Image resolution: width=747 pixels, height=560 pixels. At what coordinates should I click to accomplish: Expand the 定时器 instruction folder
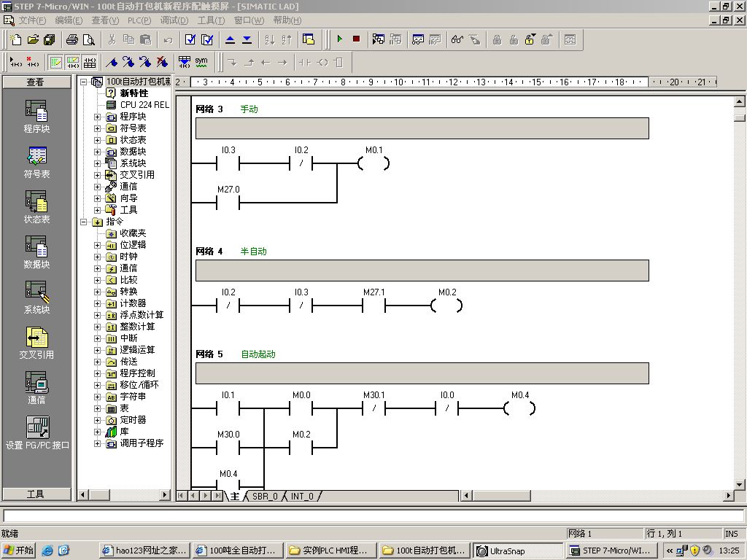98,420
